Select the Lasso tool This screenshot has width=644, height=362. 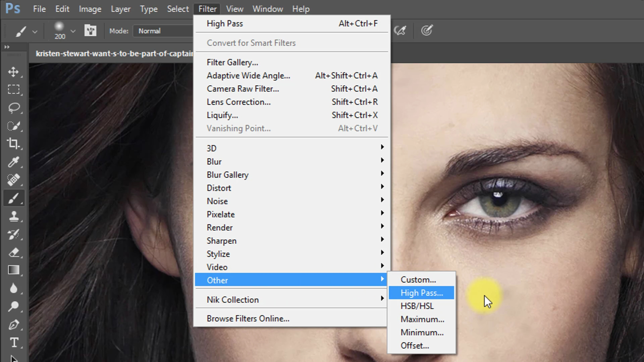pyautogui.click(x=13, y=108)
